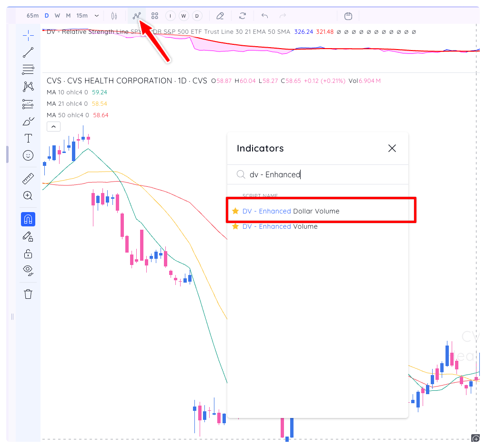Viewport: 486px width, 448px height.
Task: Switch to the 65m timeframe
Action: click(x=32, y=16)
